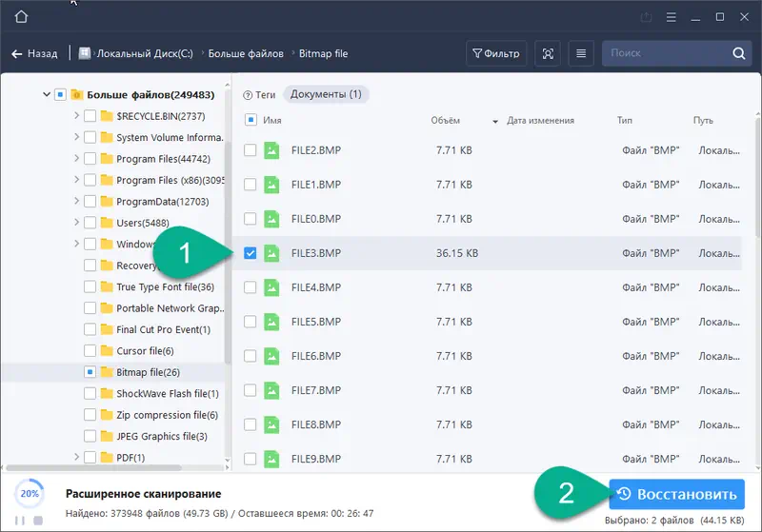Expand the Users(5488) folder

tap(76, 223)
